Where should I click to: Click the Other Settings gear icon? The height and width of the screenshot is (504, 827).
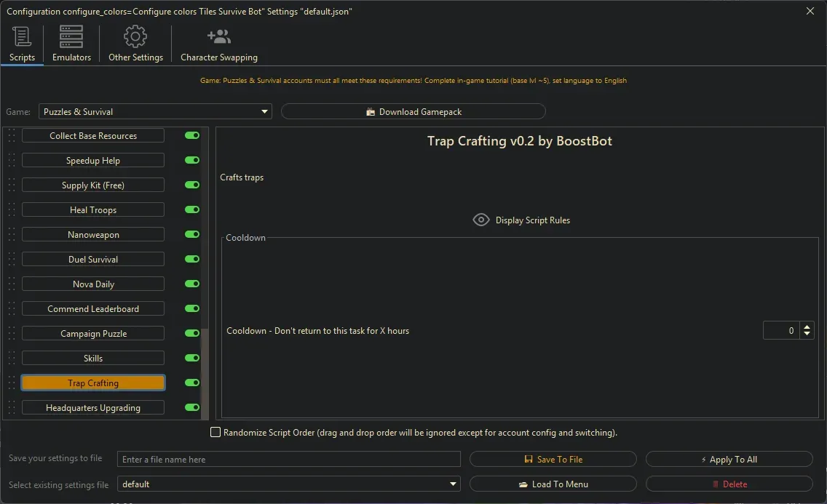tap(135, 36)
